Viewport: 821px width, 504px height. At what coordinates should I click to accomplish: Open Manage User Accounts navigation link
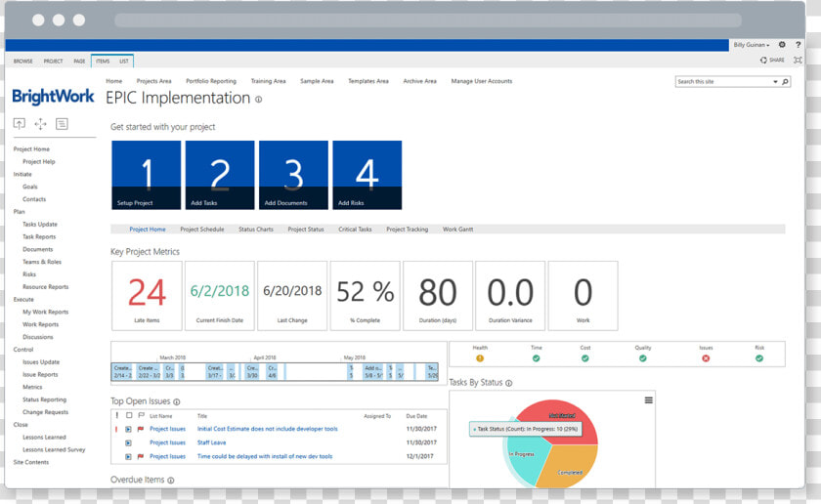(x=482, y=81)
